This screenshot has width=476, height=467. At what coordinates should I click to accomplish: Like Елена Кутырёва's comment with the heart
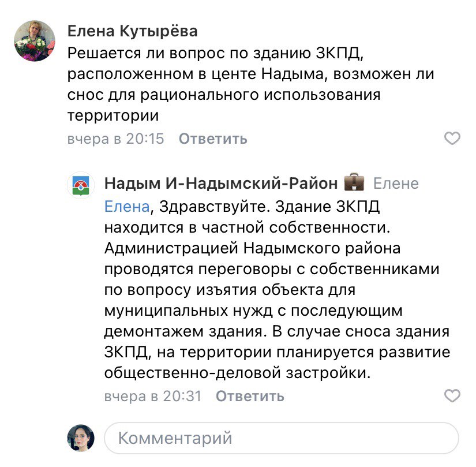tap(453, 139)
